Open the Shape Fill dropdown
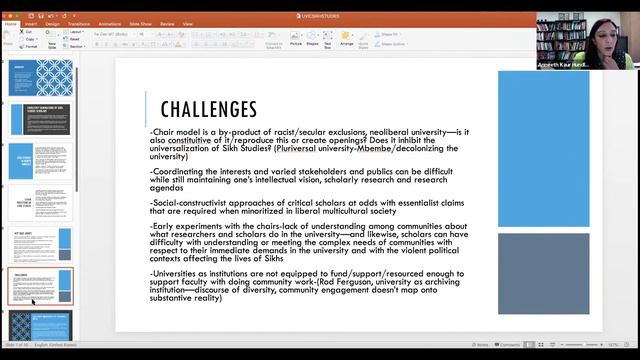The height and width of the screenshot is (360, 640). (x=387, y=34)
